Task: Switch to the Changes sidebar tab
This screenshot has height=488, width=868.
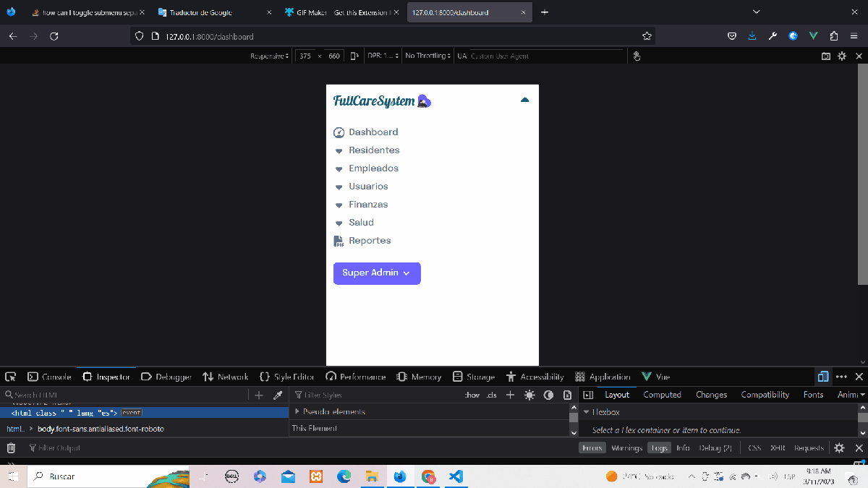Action: 711,395
